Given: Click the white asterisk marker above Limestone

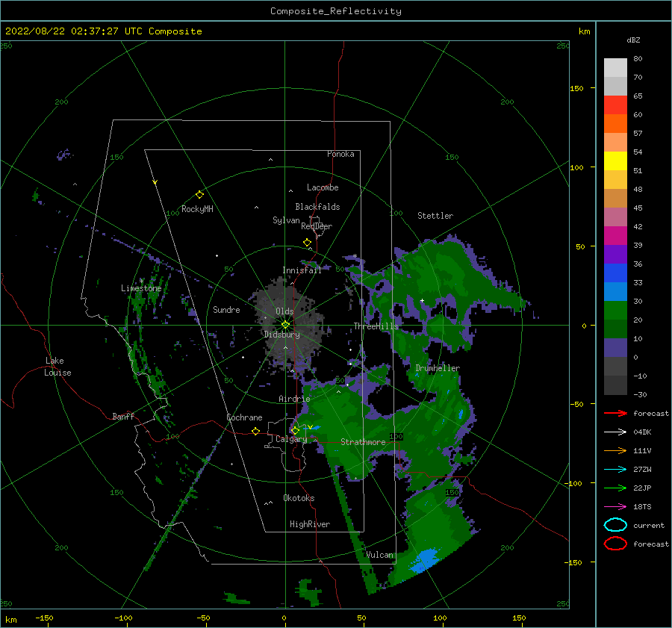Looking at the screenshot, I should [x=141, y=281].
